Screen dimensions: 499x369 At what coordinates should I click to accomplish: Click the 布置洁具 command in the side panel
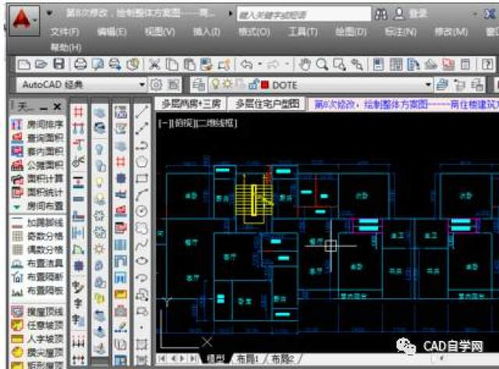(x=38, y=263)
